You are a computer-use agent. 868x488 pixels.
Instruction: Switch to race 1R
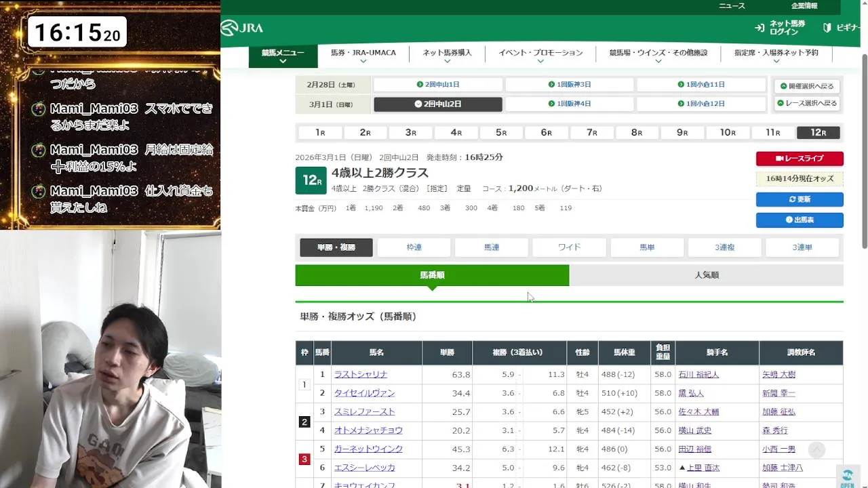point(320,133)
